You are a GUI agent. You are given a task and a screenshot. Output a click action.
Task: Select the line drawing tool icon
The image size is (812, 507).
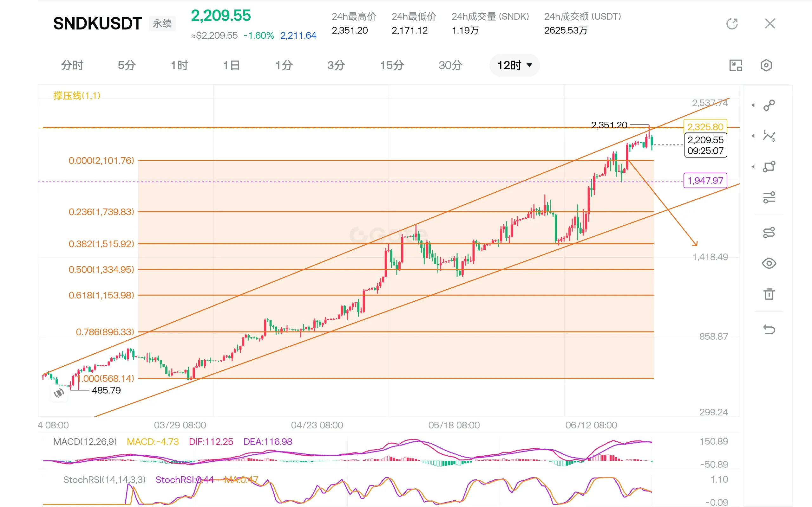[769, 105]
